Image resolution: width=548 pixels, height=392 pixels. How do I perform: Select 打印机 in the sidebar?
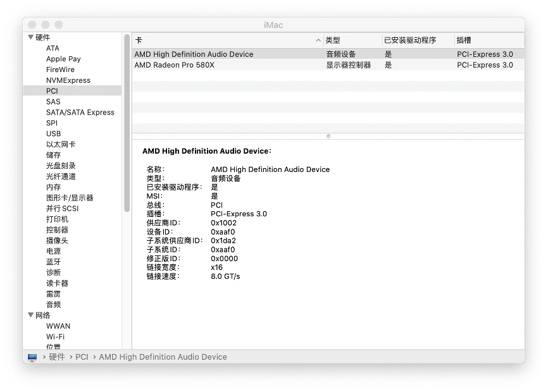58,219
